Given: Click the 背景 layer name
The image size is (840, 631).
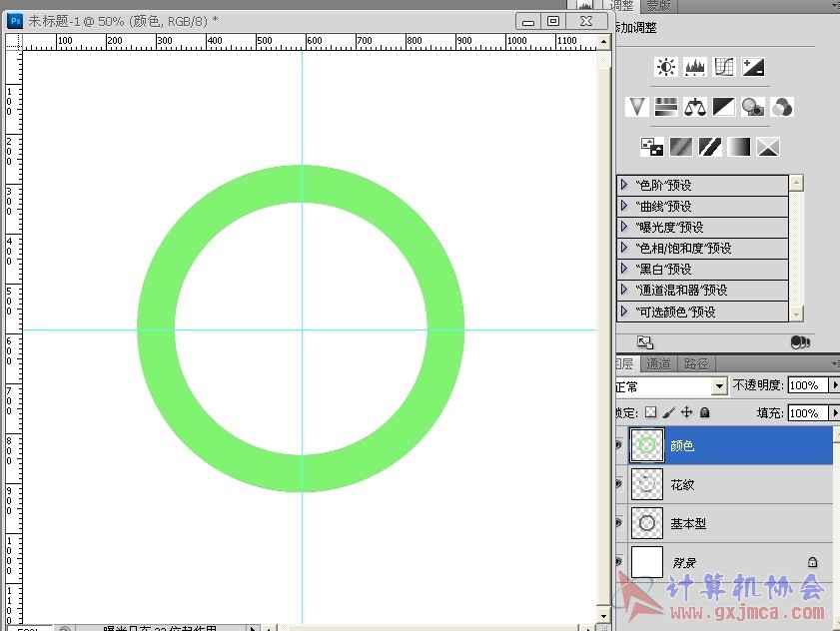Looking at the screenshot, I should [x=684, y=562].
